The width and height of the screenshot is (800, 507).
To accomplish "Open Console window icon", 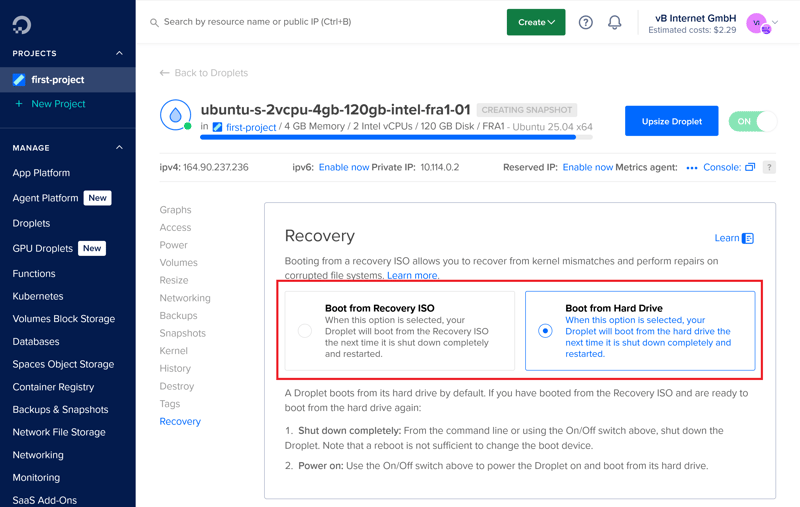I will click(750, 167).
